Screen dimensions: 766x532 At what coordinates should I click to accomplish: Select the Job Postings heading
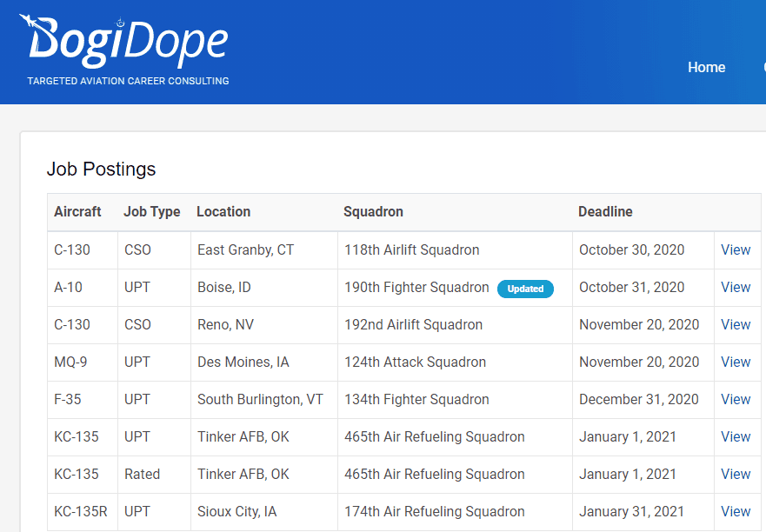pyautogui.click(x=101, y=170)
